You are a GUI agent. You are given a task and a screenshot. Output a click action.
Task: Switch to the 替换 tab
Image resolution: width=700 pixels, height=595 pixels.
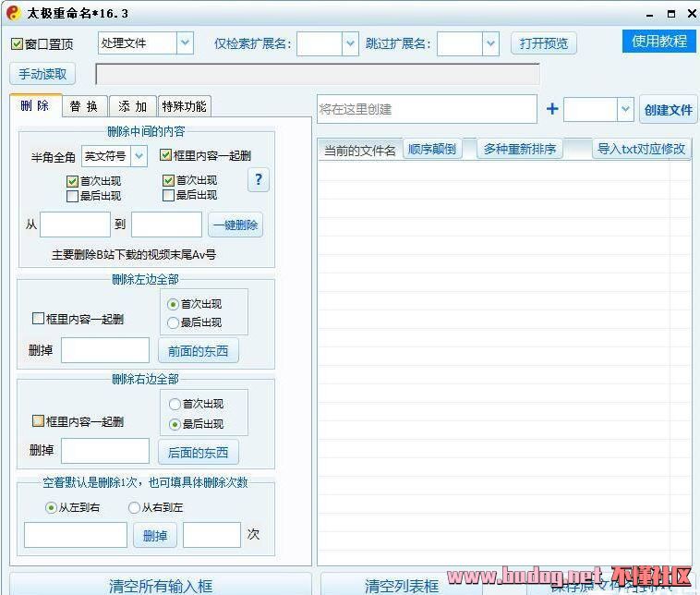point(84,106)
